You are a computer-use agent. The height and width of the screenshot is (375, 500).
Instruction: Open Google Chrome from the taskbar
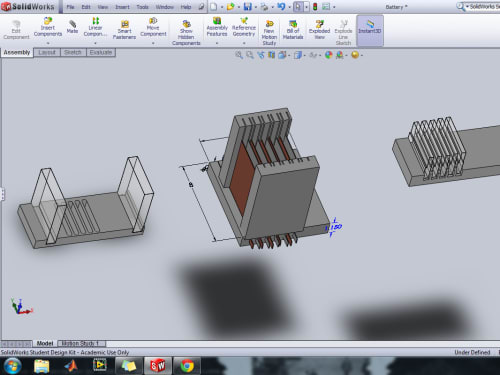(x=187, y=366)
